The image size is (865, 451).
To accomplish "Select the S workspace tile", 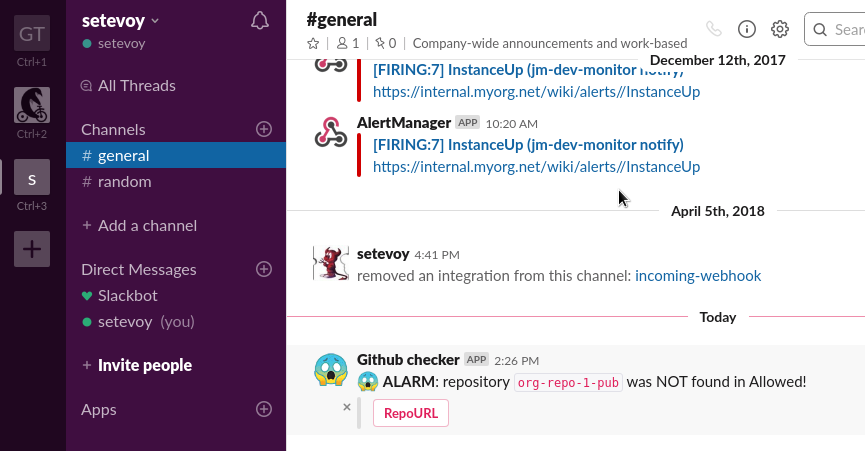I will (32, 177).
